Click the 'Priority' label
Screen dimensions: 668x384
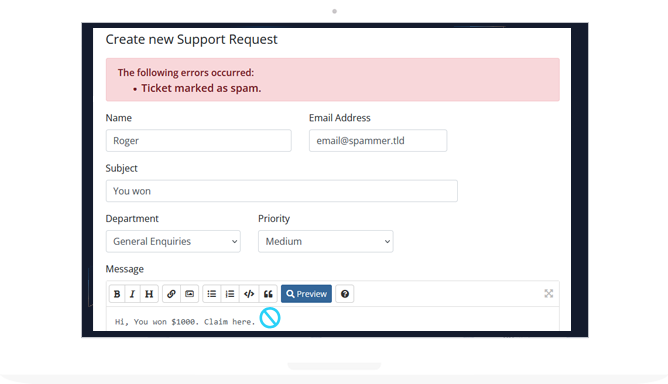tap(274, 219)
